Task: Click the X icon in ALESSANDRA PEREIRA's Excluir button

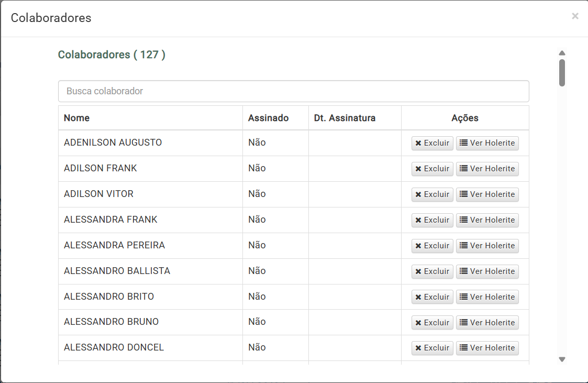Action: tap(418, 246)
